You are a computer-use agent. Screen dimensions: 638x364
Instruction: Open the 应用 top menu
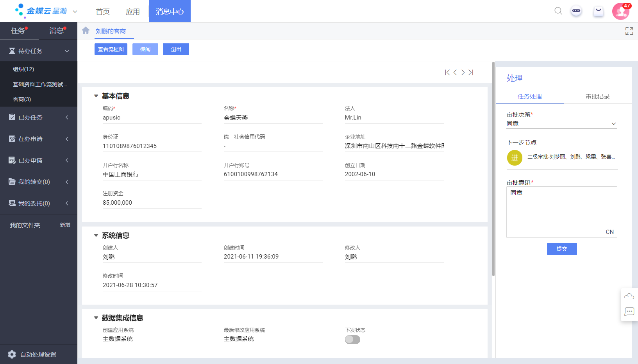pyautogui.click(x=133, y=11)
